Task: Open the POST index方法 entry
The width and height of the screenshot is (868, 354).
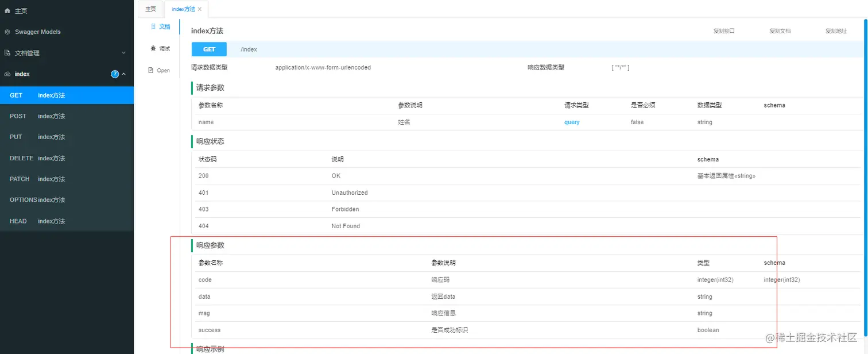Action: tap(67, 116)
